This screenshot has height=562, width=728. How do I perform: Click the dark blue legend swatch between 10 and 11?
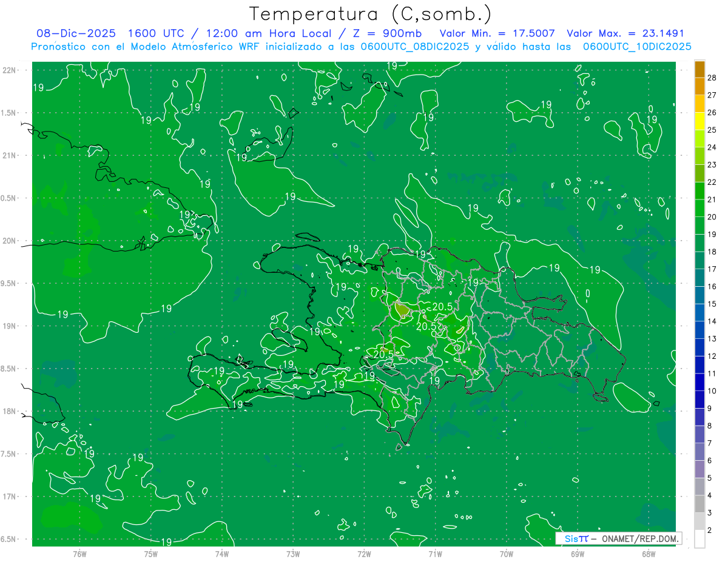699,382
